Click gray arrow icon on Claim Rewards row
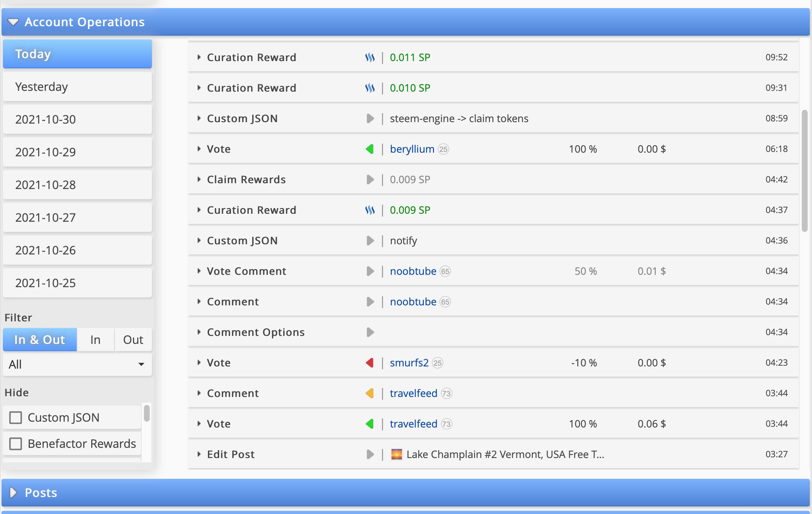Screen dimensions: 812x514 click(x=370, y=180)
